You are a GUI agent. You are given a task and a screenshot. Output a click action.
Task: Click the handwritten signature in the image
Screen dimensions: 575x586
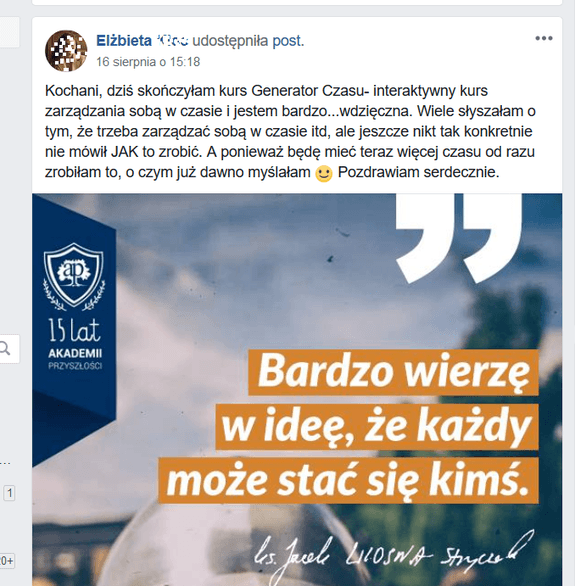point(394,556)
